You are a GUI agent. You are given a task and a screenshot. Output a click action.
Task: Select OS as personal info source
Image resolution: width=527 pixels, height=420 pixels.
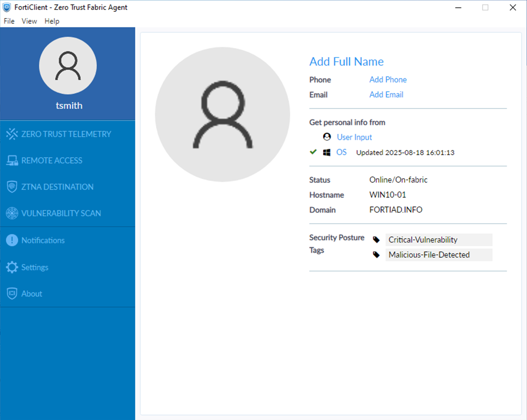[x=341, y=152]
